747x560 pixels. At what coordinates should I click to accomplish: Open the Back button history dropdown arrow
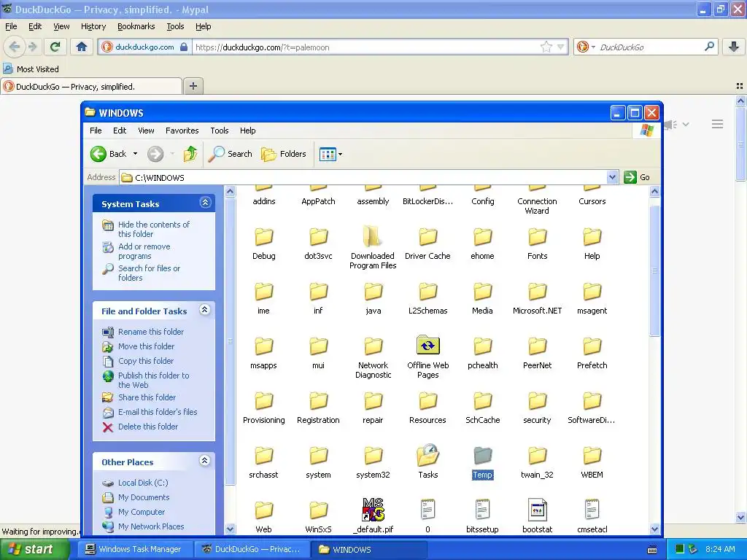[x=135, y=154]
